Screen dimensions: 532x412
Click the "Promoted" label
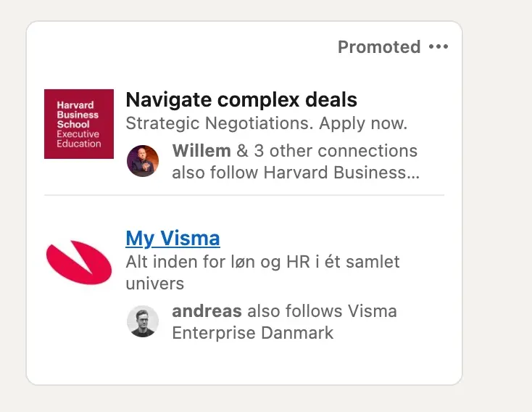coord(379,46)
